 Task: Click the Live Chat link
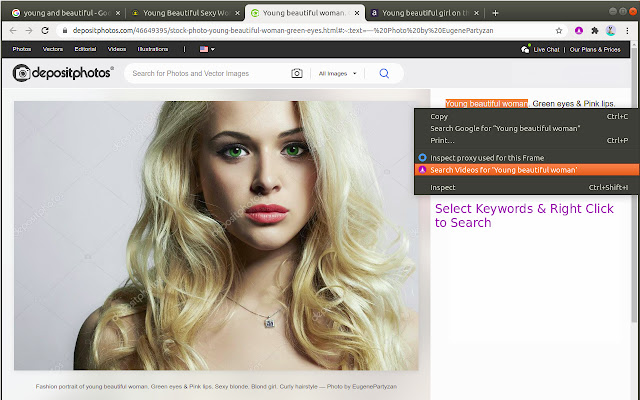click(546, 48)
